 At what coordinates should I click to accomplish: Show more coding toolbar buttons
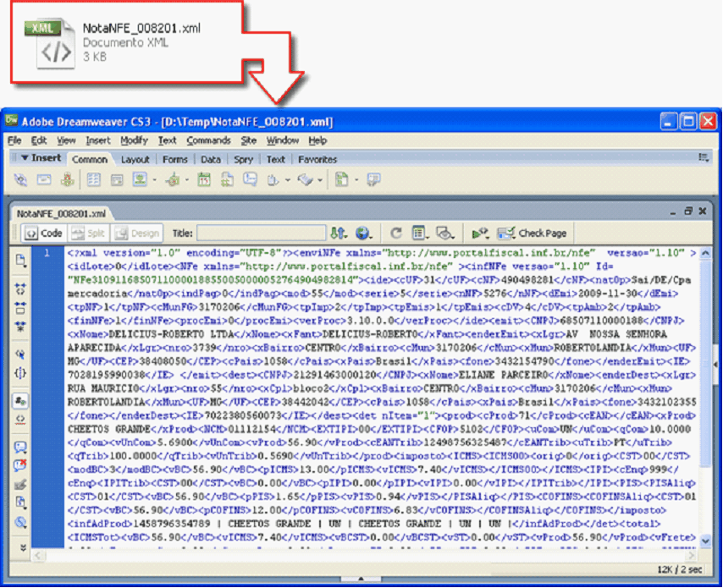(23, 547)
